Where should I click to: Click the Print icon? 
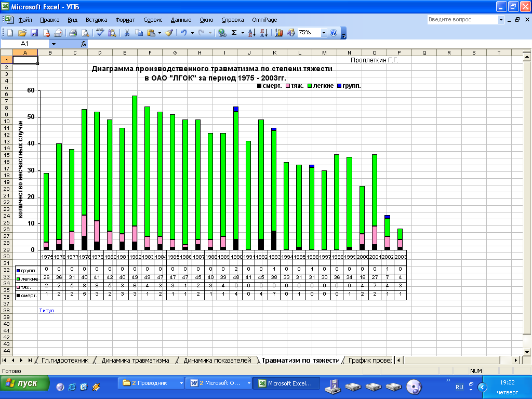click(73, 33)
